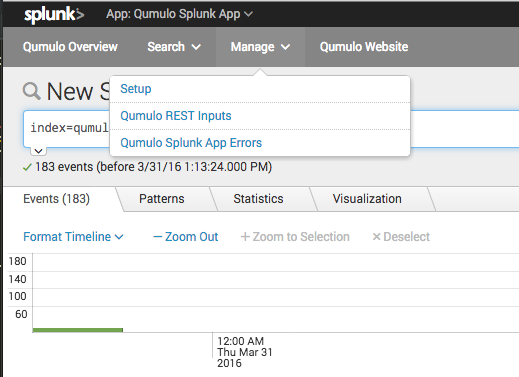Click the Splunk logo
Screen dimensions: 519x377
coord(54,15)
